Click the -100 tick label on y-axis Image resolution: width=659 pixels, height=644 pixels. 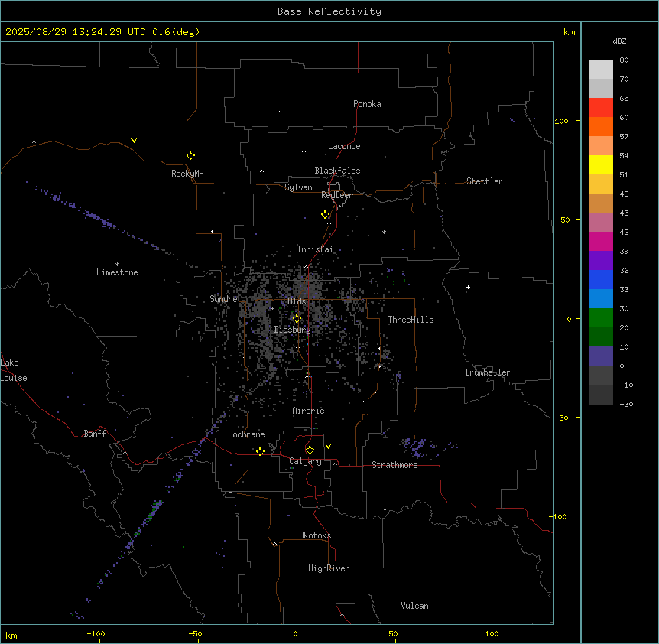(559, 516)
